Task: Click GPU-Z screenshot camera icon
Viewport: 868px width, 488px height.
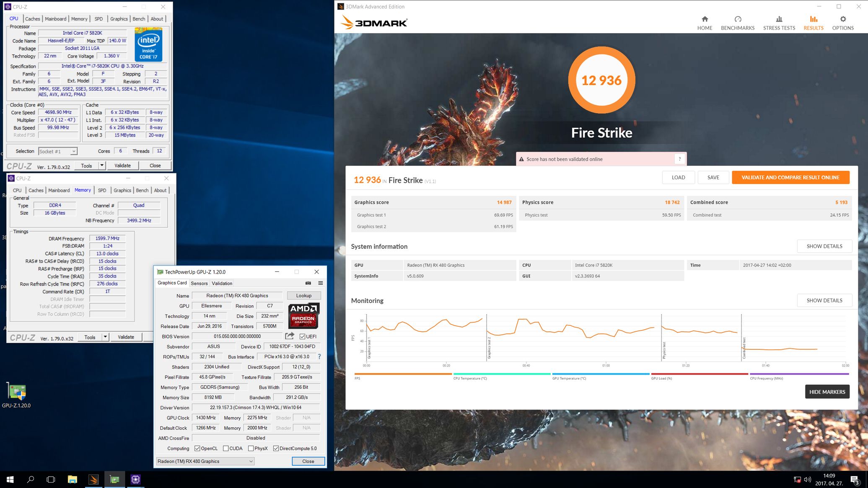Action: pos(308,283)
